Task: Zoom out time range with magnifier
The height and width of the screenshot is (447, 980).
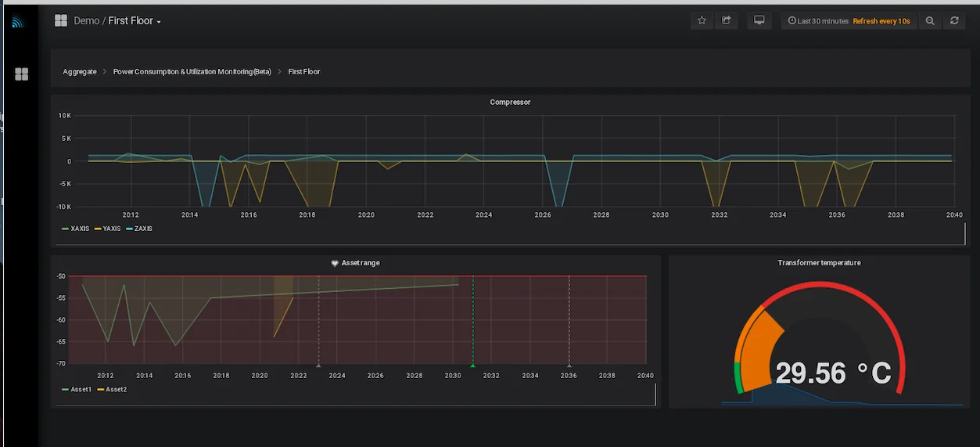Action: click(x=930, y=21)
